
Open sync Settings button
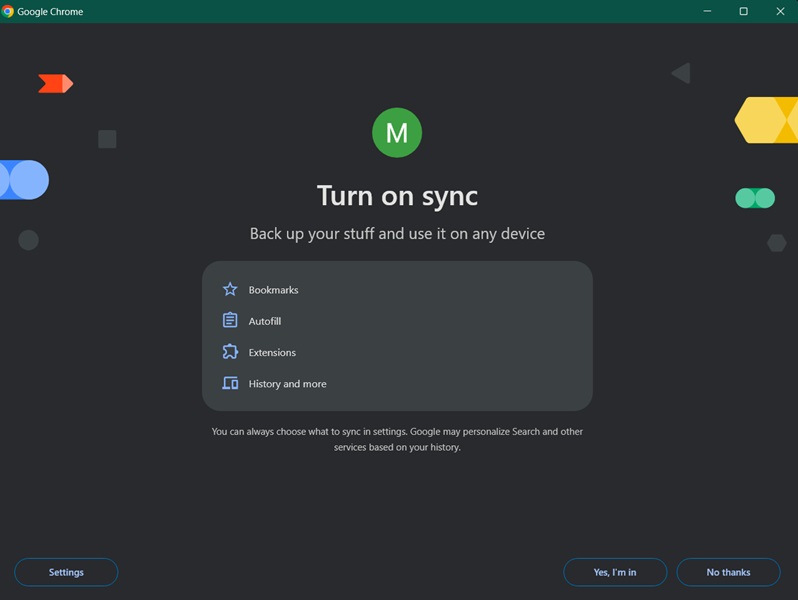coord(66,572)
